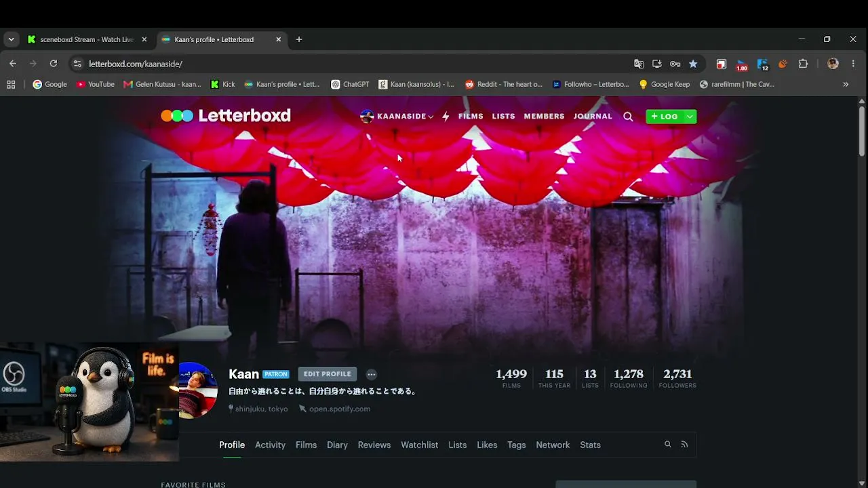This screenshot has width=868, height=488.
Task: Click the Letterboxd logo
Action: (x=226, y=116)
